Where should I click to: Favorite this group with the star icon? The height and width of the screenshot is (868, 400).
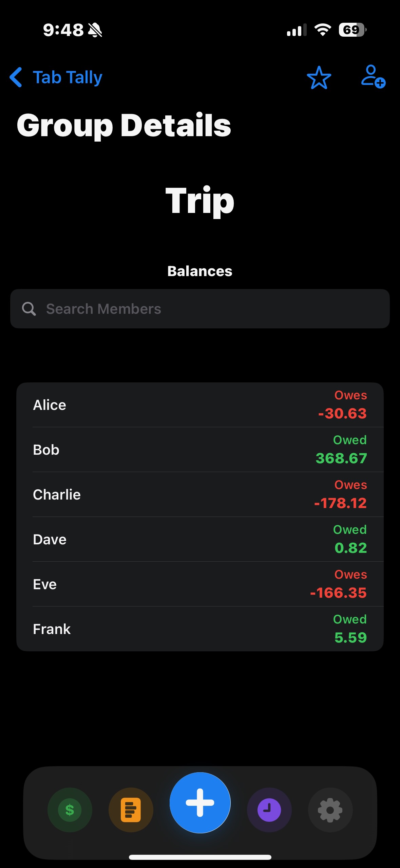coord(319,77)
